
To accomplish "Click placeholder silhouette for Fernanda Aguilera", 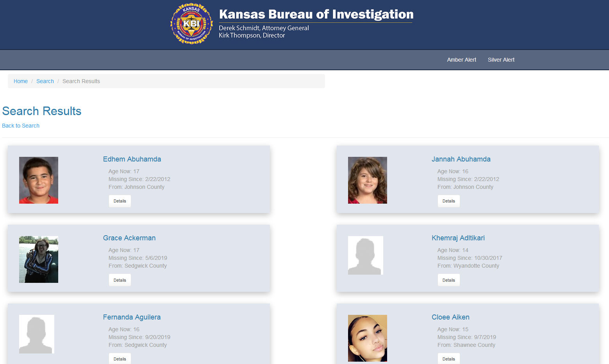I will point(36,334).
